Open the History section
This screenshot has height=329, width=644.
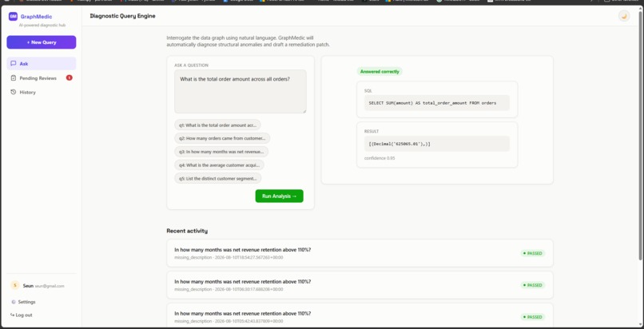pyautogui.click(x=42, y=93)
